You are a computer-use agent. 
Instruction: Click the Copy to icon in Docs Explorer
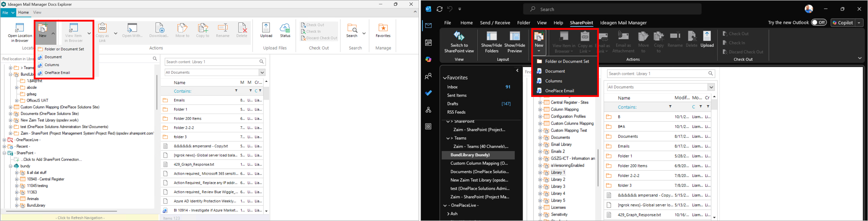click(x=203, y=30)
